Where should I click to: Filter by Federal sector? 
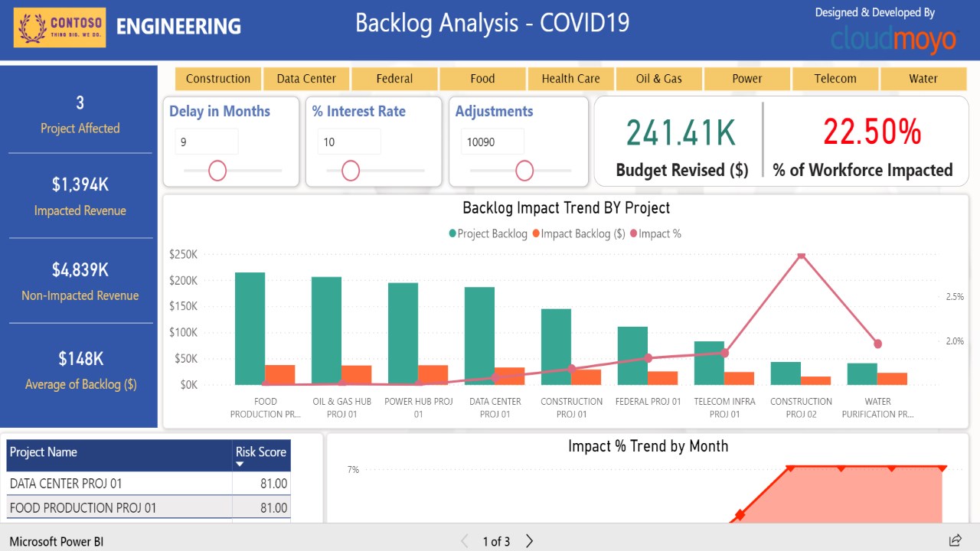point(394,79)
